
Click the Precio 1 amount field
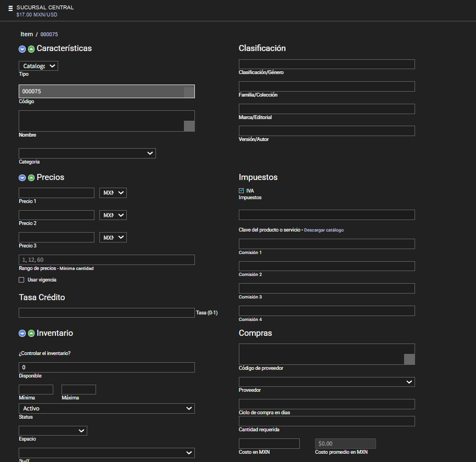pos(57,193)
